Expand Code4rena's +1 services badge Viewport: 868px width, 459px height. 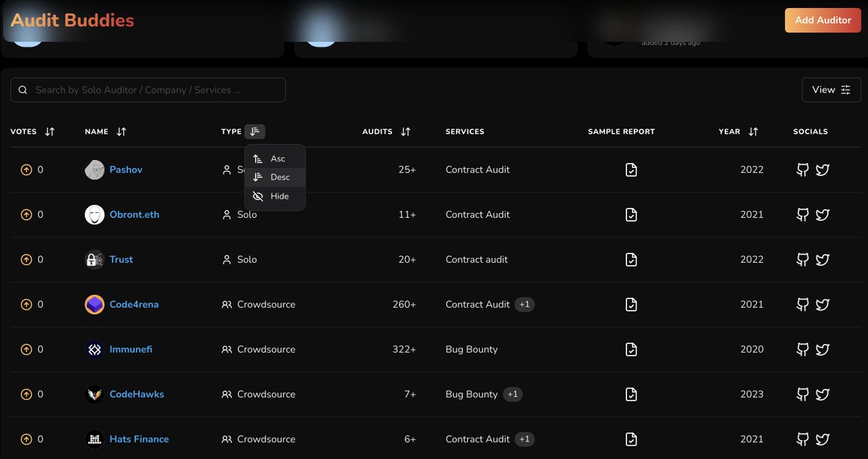click(524, 305)
